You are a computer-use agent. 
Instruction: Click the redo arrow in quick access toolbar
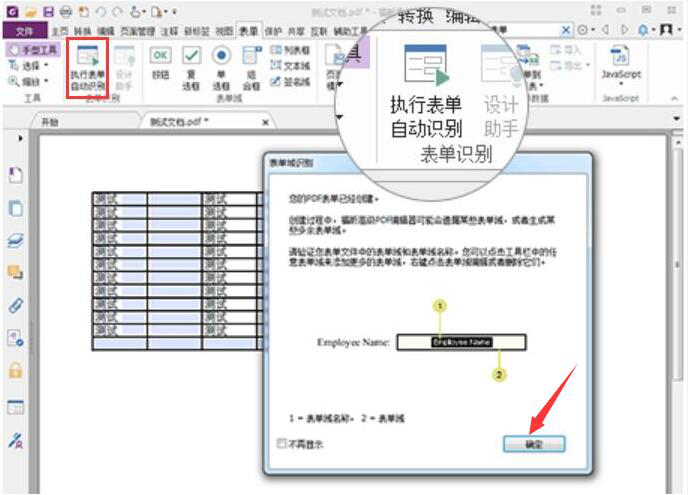[117, 12]
